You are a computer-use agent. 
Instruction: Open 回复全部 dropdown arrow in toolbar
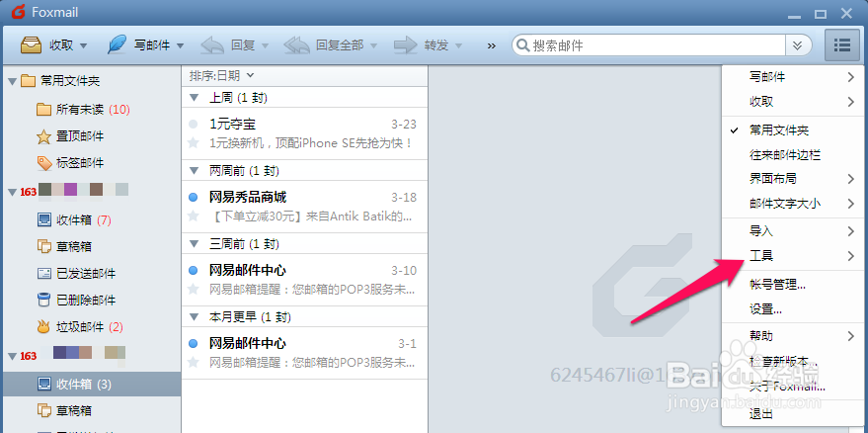tap(373, 46)
